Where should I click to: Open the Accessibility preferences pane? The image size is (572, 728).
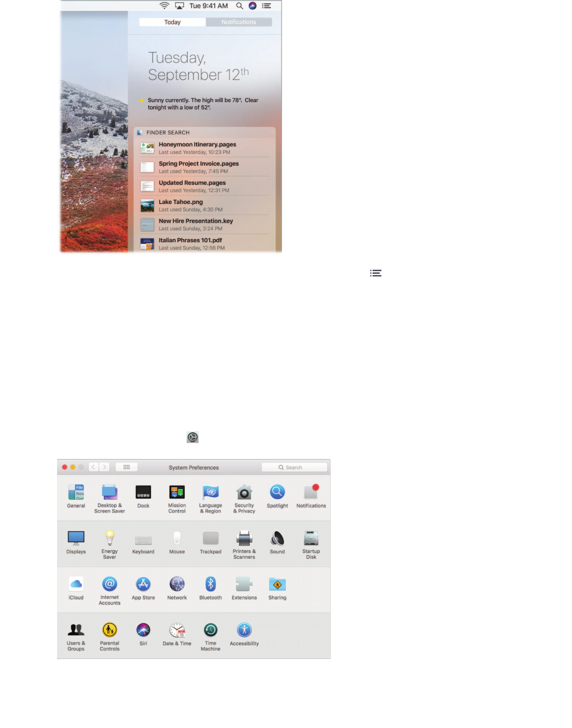click(x=244, y=634)
